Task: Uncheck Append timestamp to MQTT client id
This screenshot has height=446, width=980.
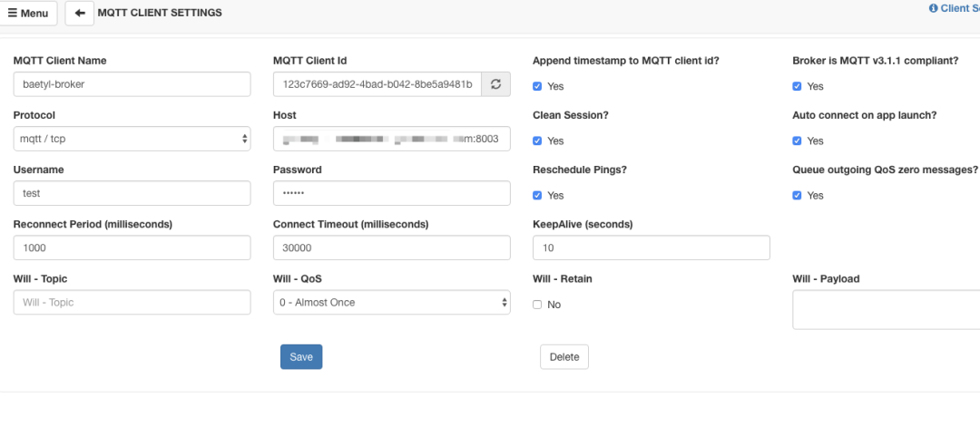Action: click(x=538, y=86)
